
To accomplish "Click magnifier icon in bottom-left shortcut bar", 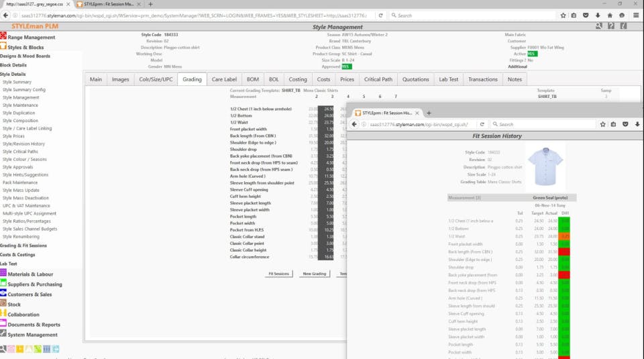I will pyautogui.click(x=3, y=349).
